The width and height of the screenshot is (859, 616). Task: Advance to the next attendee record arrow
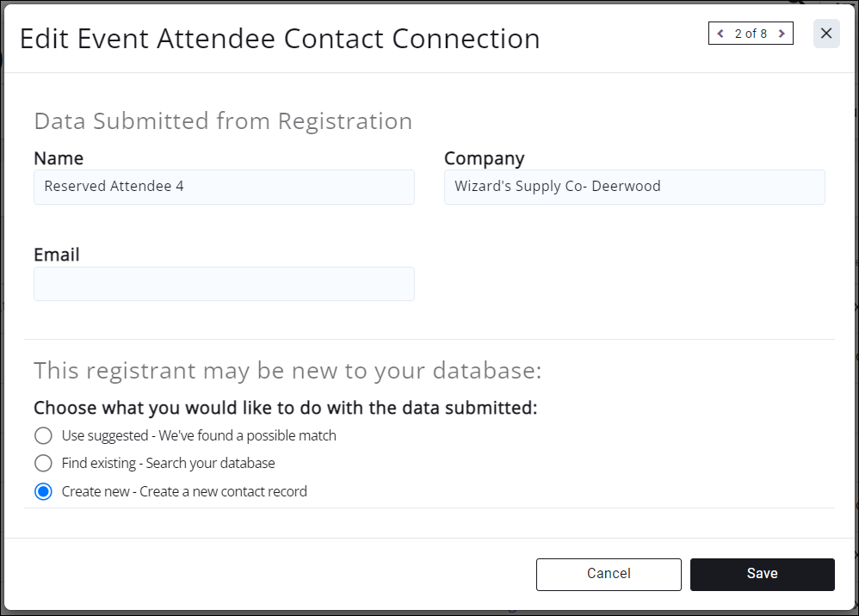point(782,34)
